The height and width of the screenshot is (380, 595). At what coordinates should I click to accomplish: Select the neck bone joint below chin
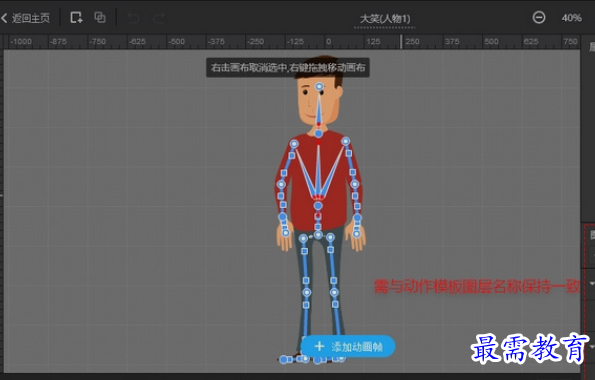pyautogui.click(x=318, y=134)
